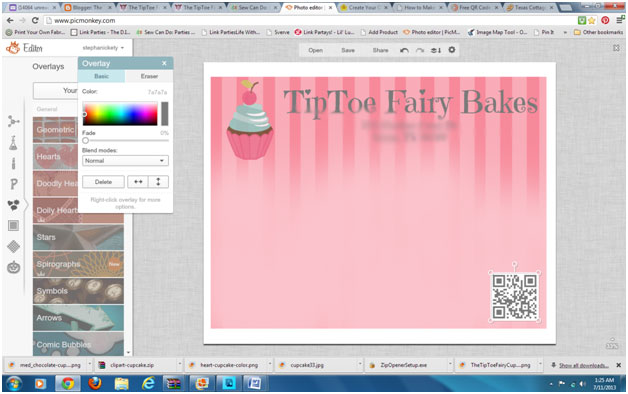628x394 pixels.
Task: Open Firefox from the Windows taskbar
Action: pyautogui.click(x=95, y=384)
